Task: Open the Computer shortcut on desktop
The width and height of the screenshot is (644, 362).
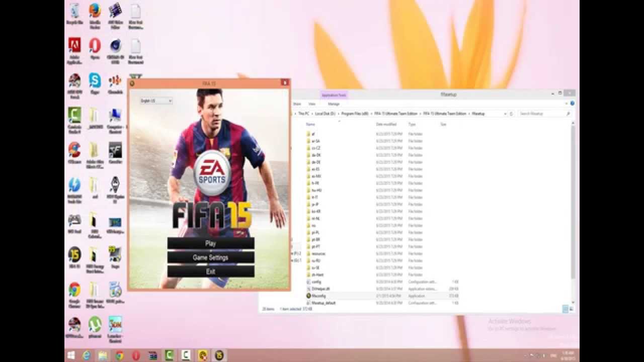Action: [x=115, y=121]
